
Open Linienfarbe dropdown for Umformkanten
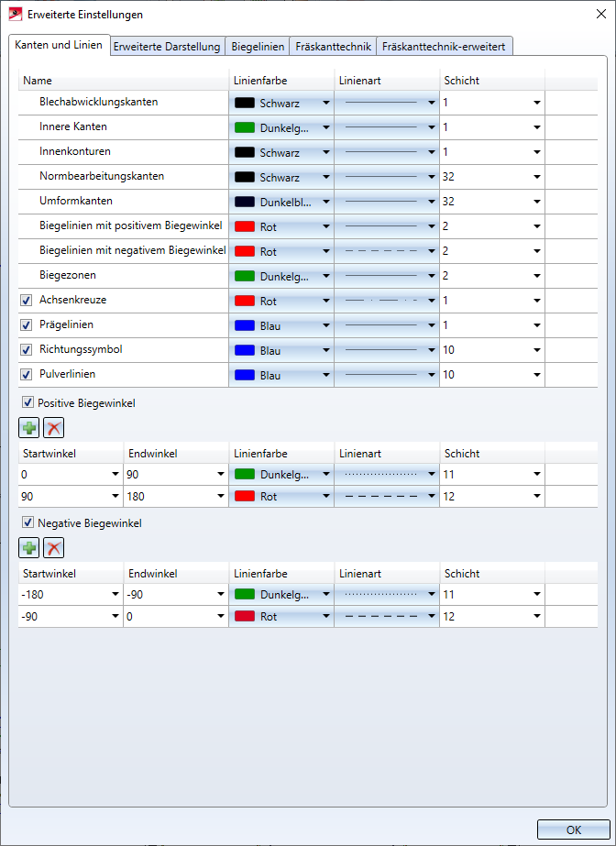(x=326, y=202)
